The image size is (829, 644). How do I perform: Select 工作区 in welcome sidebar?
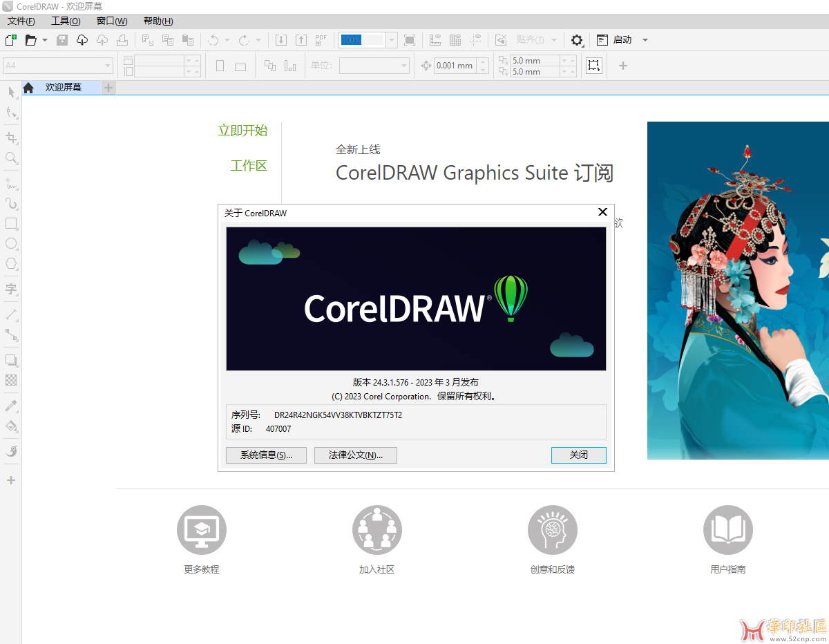coord(249,166)
